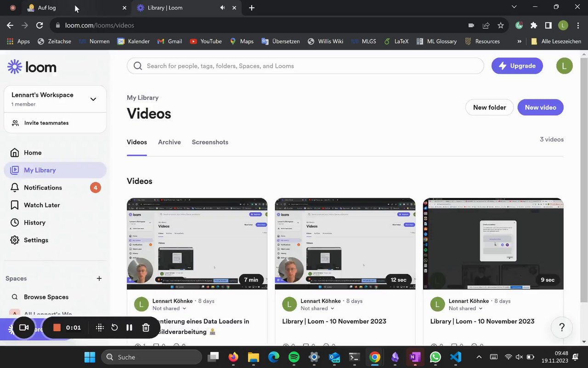Expand Not shared dropdown on 12 sec video
588x368 pixels.
[317, 309]
